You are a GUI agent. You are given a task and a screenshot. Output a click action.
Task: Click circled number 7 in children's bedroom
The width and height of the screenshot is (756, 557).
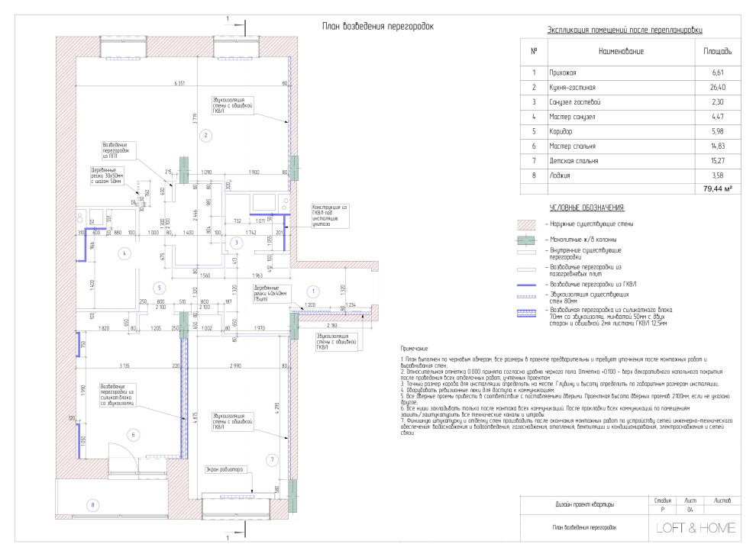click(x=270, y=459)
